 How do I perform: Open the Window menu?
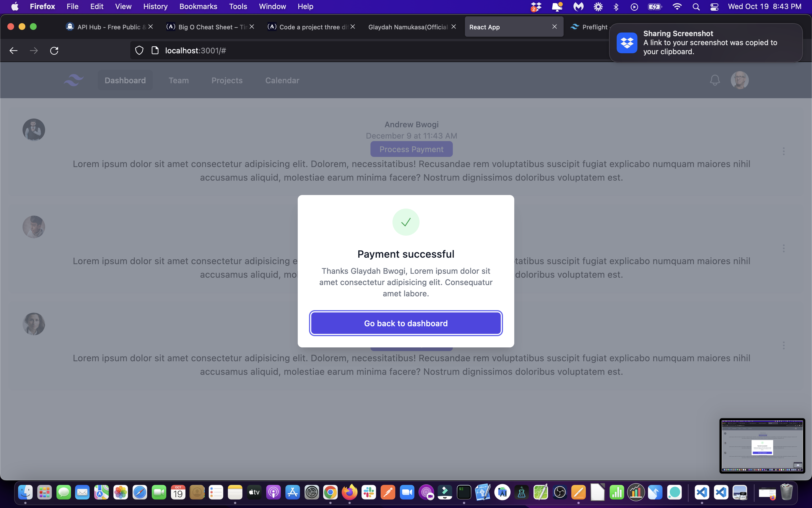pyautogui.click(x=272, y=6)
